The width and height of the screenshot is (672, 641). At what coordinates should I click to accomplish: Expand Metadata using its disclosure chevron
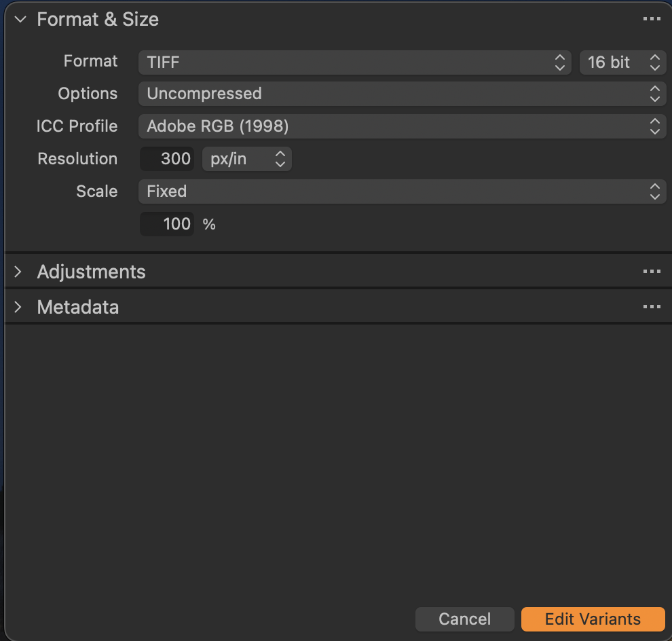pyautogui.click(x=18, y=307)
